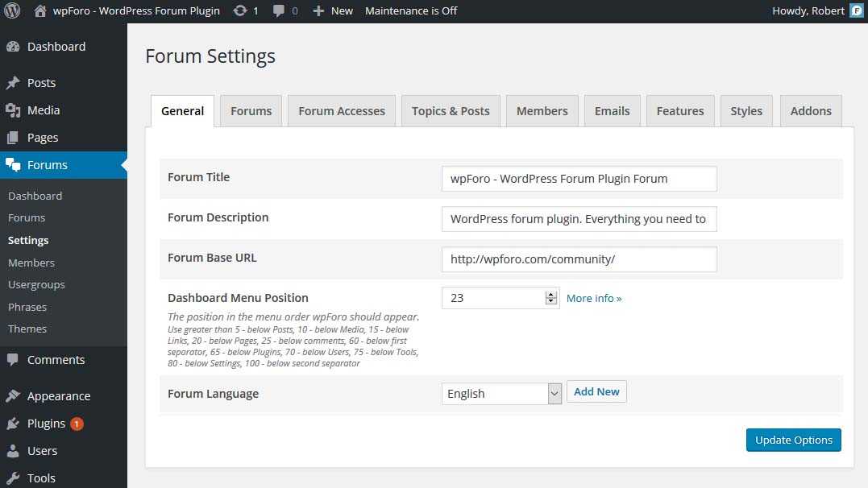
Task: Open Forums submenu item
Action: click(x=27, y=218)
